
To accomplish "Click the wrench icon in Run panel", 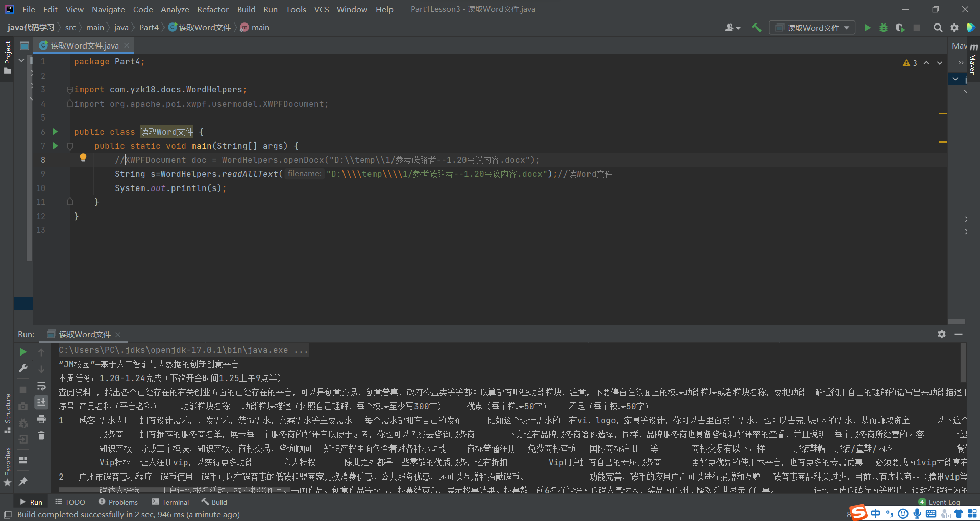I will 23,368.
